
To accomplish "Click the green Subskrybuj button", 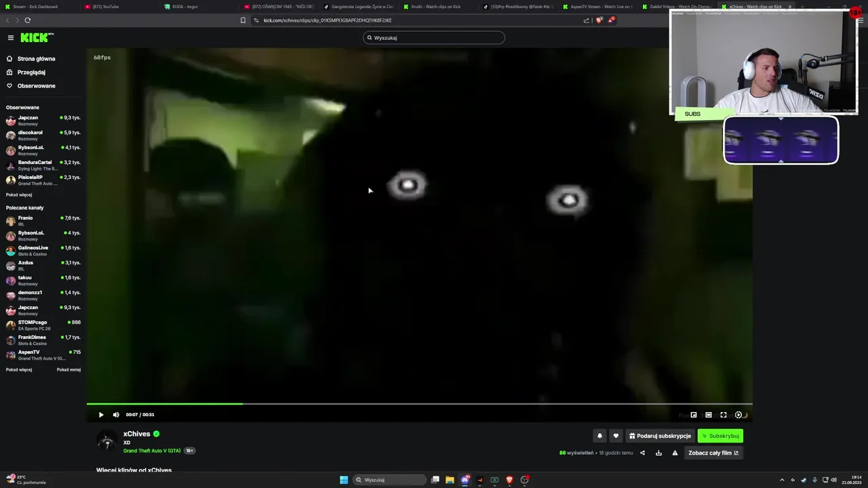I will (x=720, y=436).
